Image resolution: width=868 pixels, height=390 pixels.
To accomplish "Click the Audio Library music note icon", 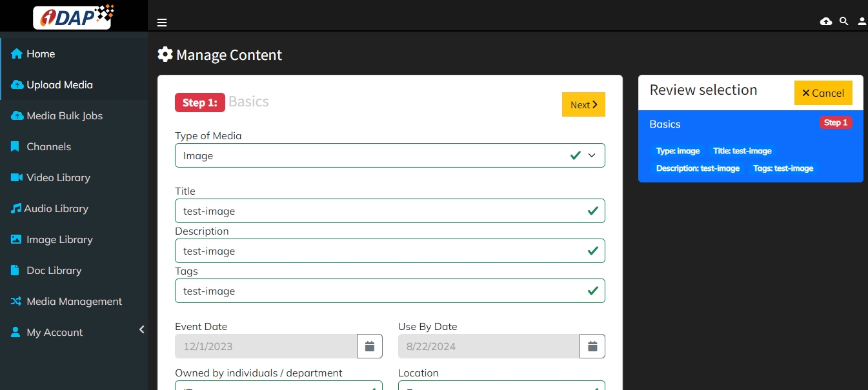I will (x=16, y=208).
